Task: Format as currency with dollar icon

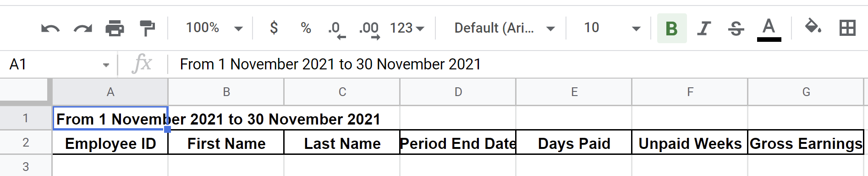Action: [x=274, y=28]
